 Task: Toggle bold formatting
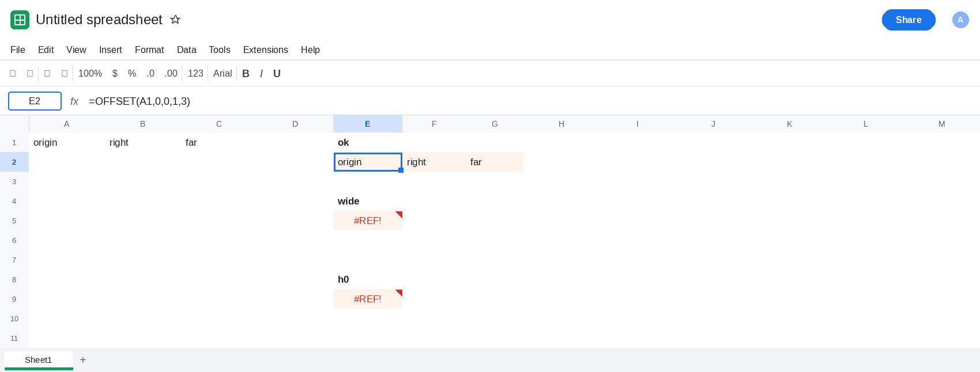tap(246, 74)
